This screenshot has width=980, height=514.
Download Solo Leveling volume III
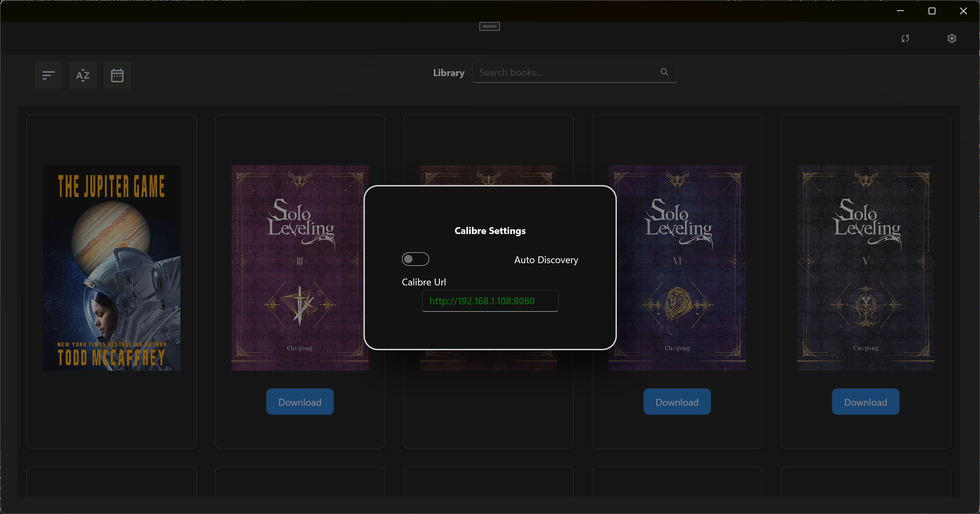pyautogui.click(x=300, y=402)
